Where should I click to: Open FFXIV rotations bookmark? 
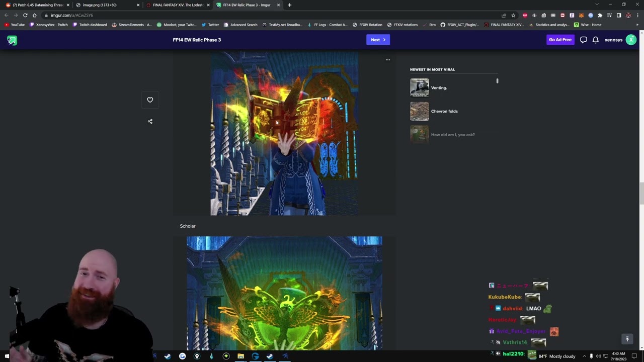pos(403,25)
